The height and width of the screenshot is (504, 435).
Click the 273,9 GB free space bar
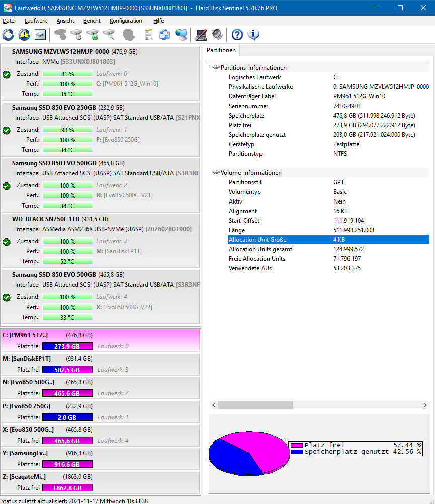coord(67,346)
